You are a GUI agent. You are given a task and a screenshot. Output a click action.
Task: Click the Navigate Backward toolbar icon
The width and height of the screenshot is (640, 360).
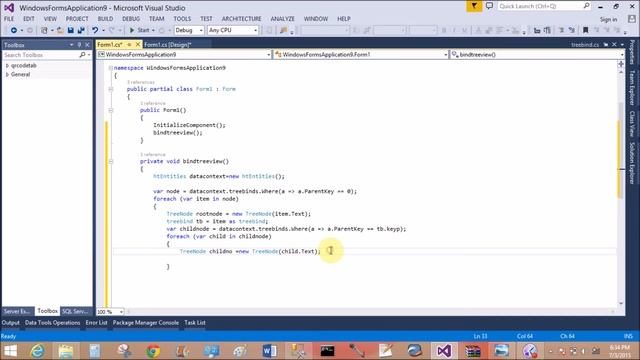tap(13, 30)
